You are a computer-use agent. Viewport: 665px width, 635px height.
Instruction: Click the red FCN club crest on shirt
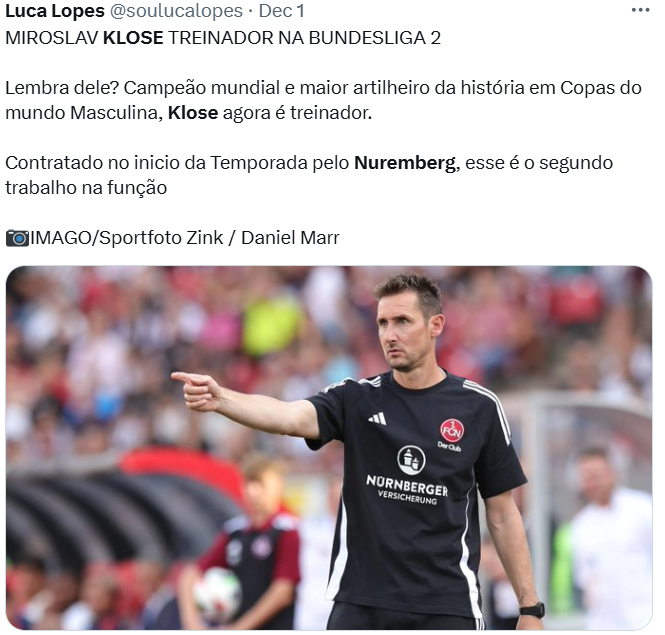[451, 431]
